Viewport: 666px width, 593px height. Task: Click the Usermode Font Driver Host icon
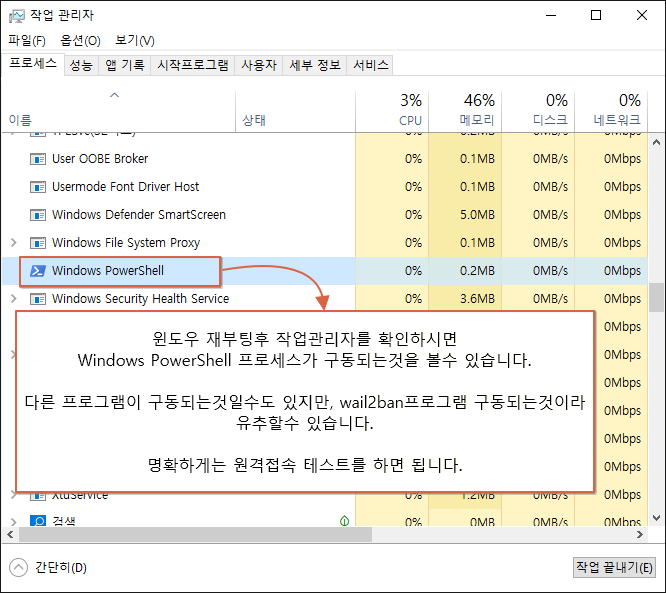38,187
